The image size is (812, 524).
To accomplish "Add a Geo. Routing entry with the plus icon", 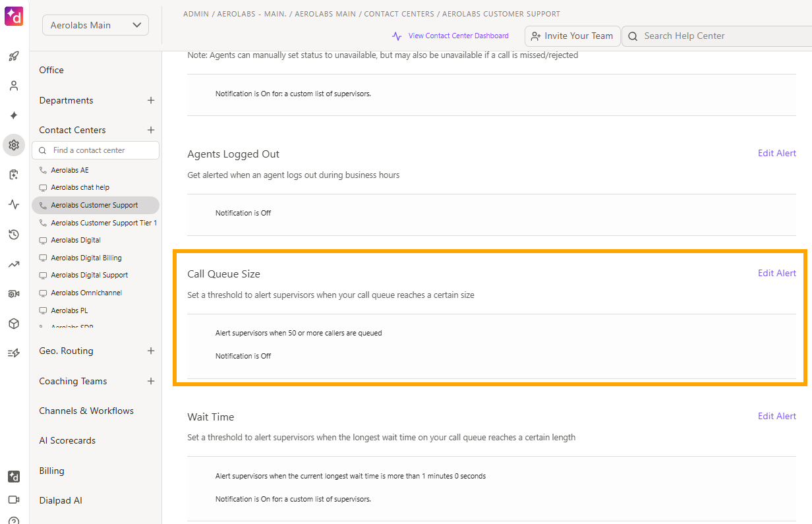I will 151,351.
